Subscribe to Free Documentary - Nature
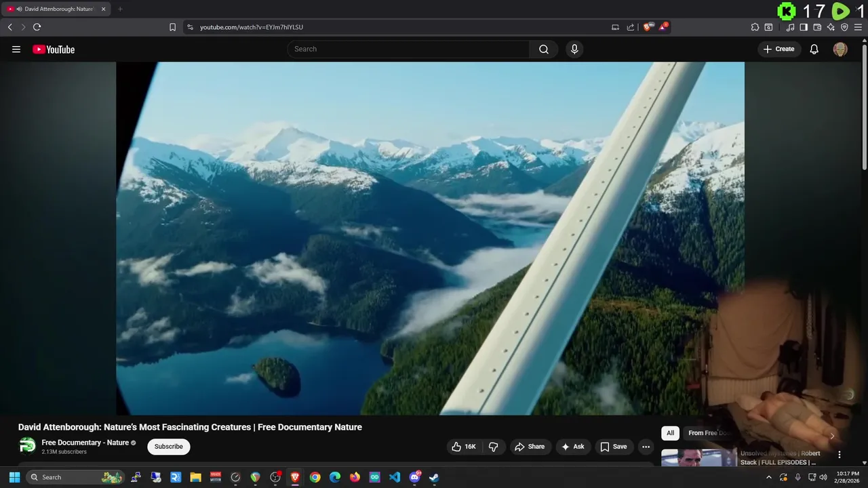The width and height of the screenshot is (868, 488). coord(169,447)
